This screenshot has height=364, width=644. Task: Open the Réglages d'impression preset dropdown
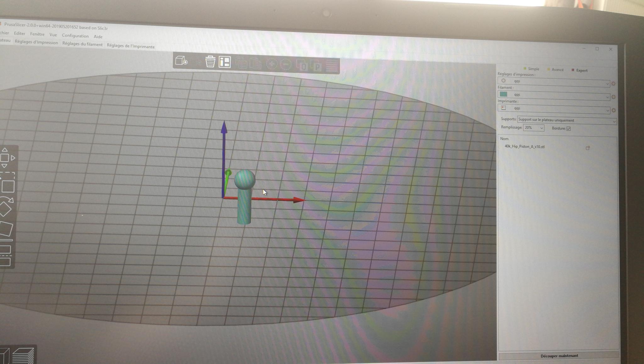(554, 82)
